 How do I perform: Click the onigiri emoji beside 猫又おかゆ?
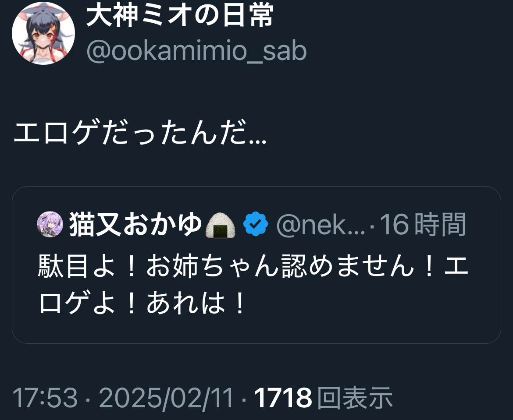[x=221, y=225]
